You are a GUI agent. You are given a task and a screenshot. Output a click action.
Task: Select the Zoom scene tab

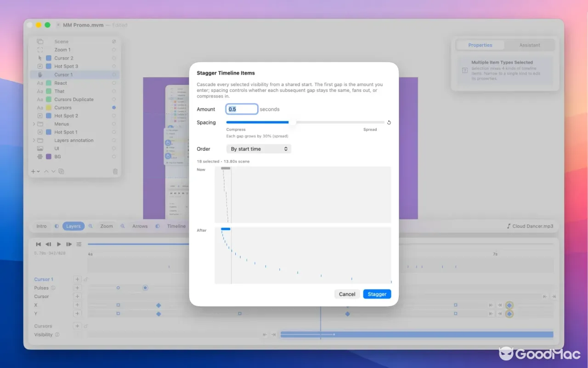107,226
